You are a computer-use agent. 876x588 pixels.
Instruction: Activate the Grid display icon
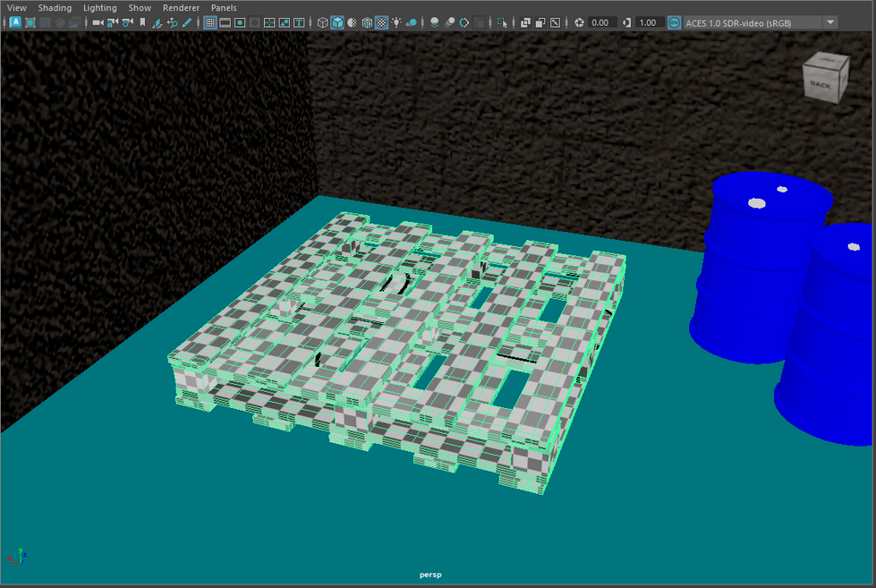(211, 22)
